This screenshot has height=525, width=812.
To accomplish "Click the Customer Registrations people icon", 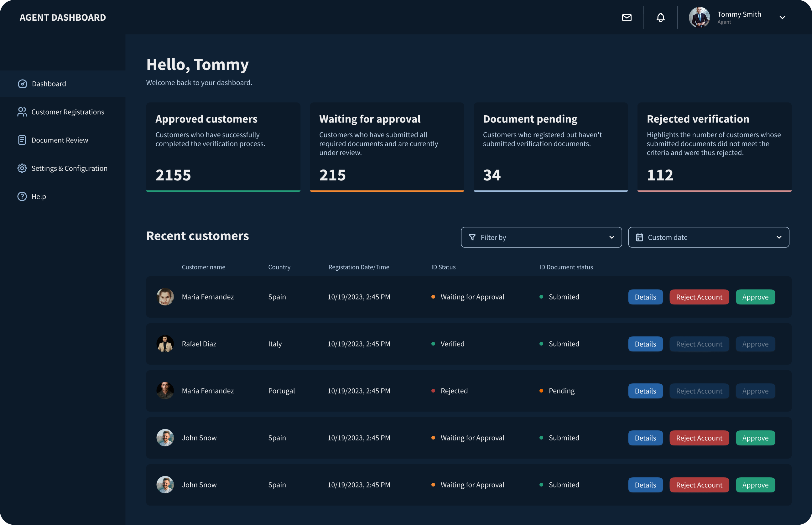I will (x=22, y=112).
